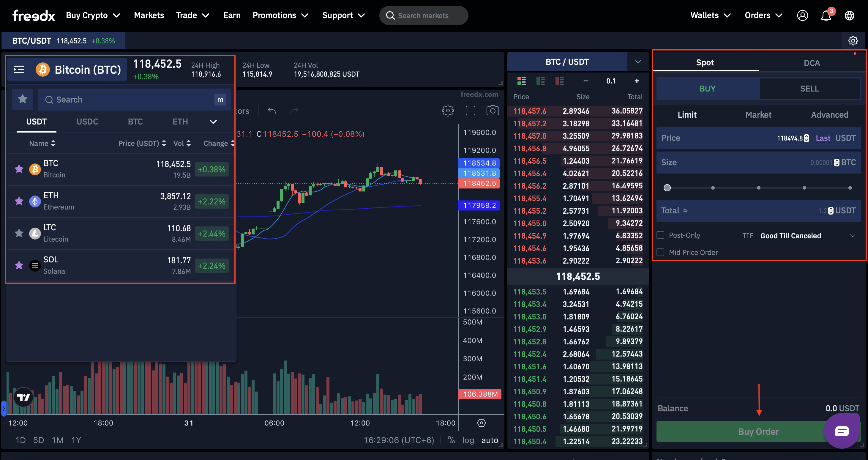Click the market list Search field
The width and height of the screenshot is (868, 460).
[134, 100]
